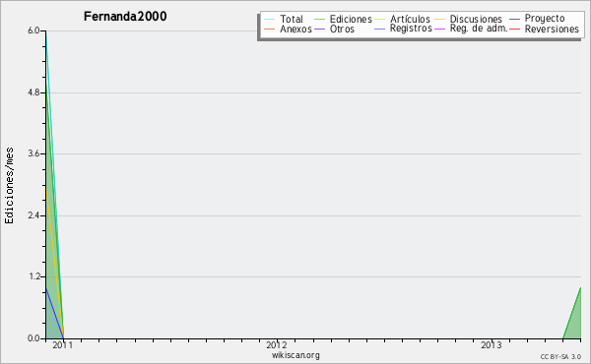Click the purple Otros line color swatch

[319, 29]
